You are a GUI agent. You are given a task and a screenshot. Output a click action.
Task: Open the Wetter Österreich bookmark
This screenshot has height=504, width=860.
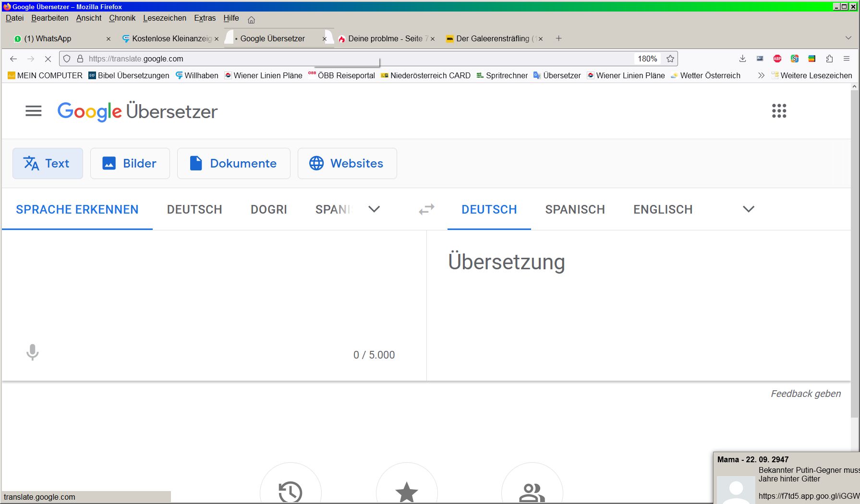(x=705, y=75)
